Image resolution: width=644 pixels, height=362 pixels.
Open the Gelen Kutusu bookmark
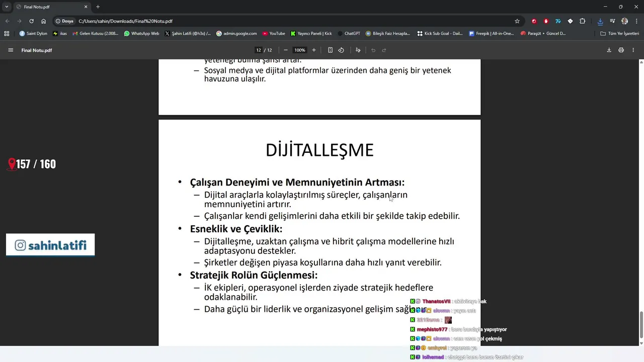point(96,34)
